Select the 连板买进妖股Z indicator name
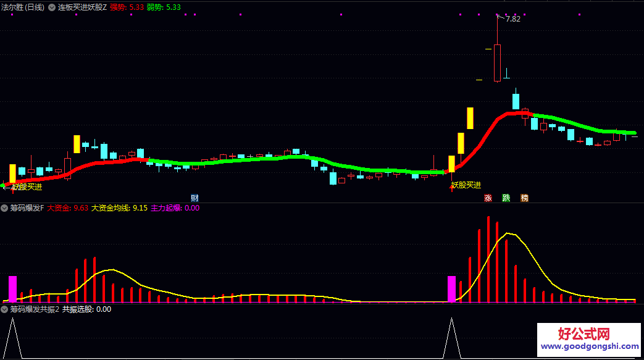The height and width of the screenshot is (360, 644). pos(82,7)
